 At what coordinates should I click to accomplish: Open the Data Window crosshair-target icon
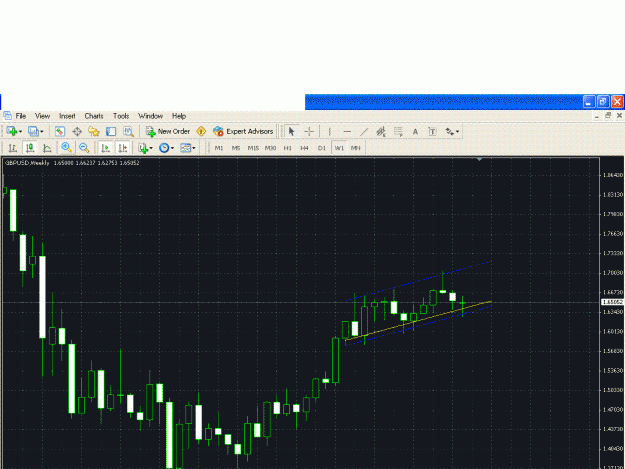pos(77,131)
